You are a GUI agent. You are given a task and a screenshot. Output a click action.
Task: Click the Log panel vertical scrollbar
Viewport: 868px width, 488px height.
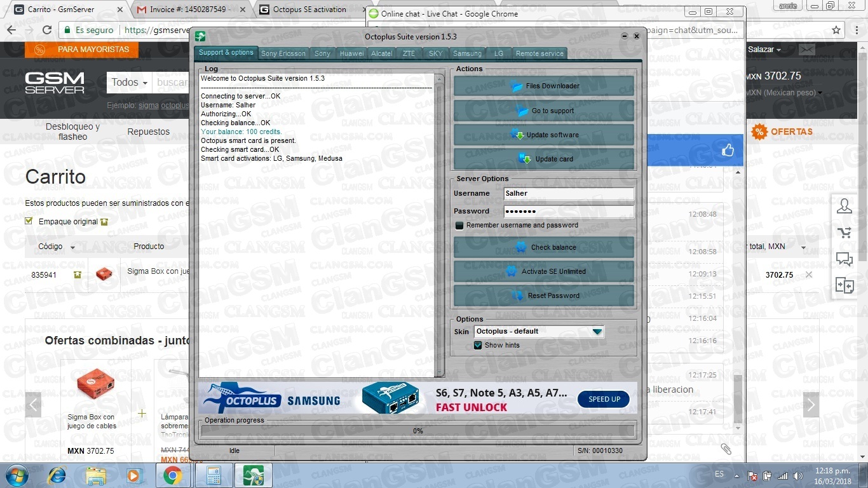[439, 226]
